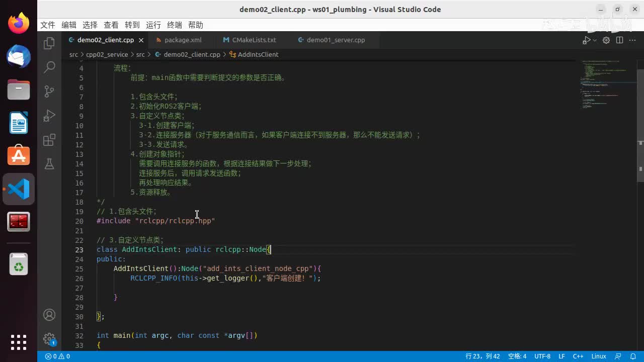Open the Testing flask view
The image size is (644, 362).
point(49,163)
